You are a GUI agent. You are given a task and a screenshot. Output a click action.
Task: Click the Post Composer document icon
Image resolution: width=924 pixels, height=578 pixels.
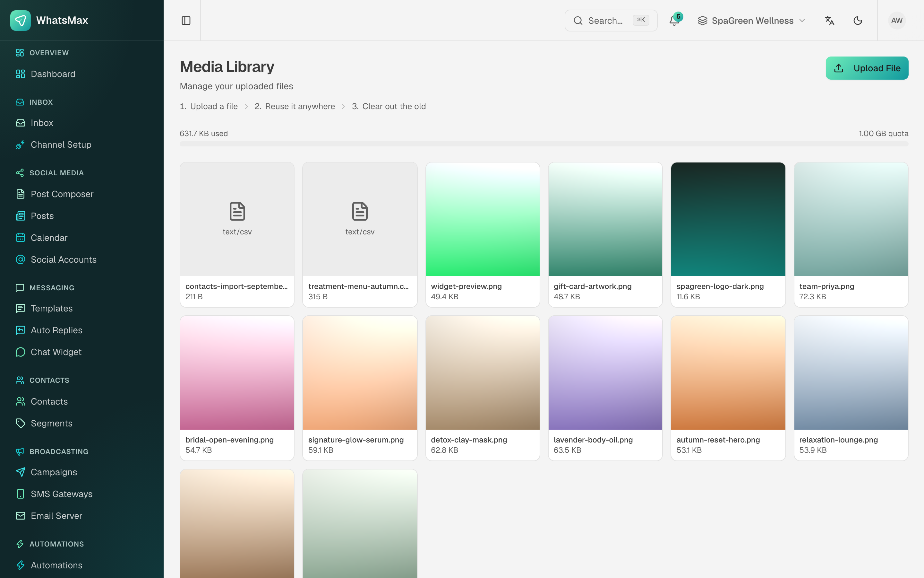coord(21,194)
